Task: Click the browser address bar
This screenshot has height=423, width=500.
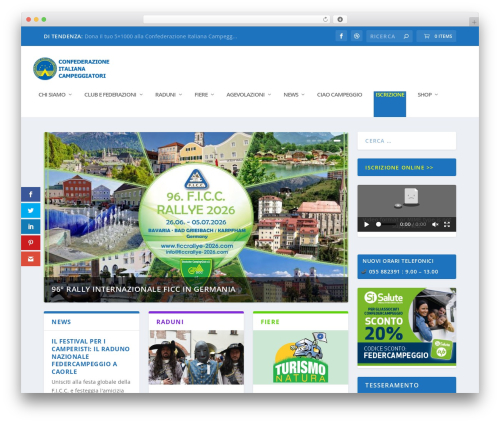Action: (237, 19)
